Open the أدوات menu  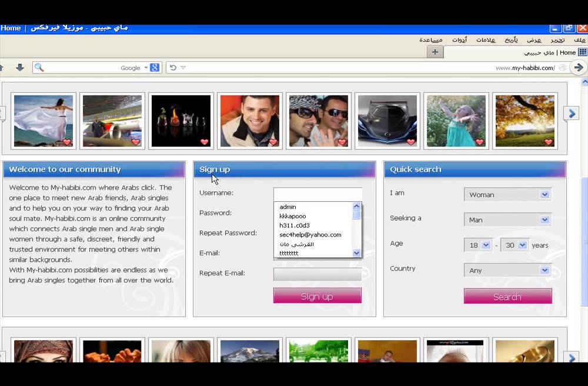coord(459,40)
